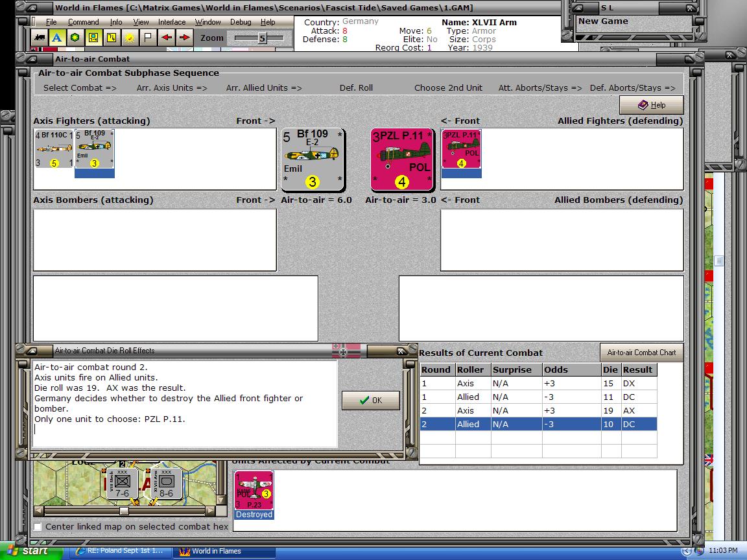Select the round 1 Allied result row
The width and height of the screenshot is (747, 560).
click(538, 397)
